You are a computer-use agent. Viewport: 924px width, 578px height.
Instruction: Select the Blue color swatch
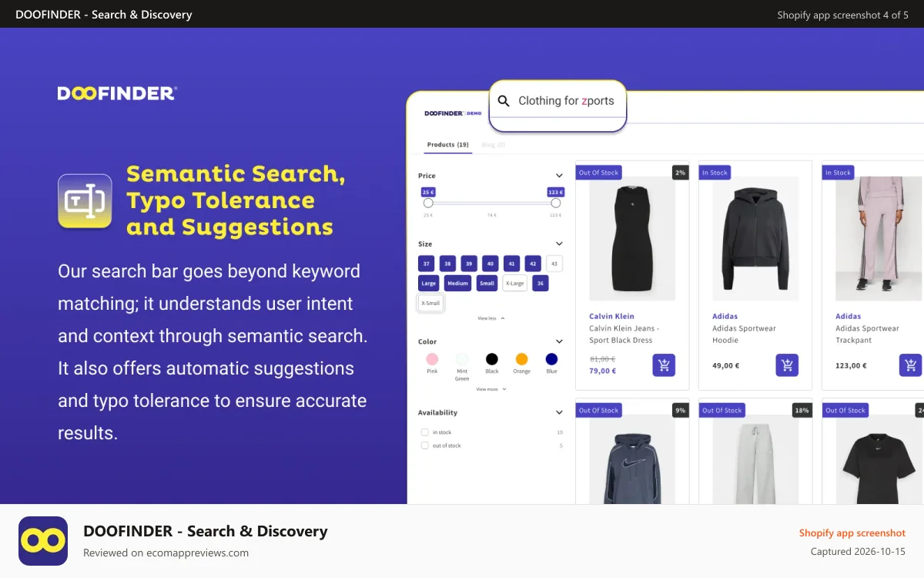click(x=551, y=359)
